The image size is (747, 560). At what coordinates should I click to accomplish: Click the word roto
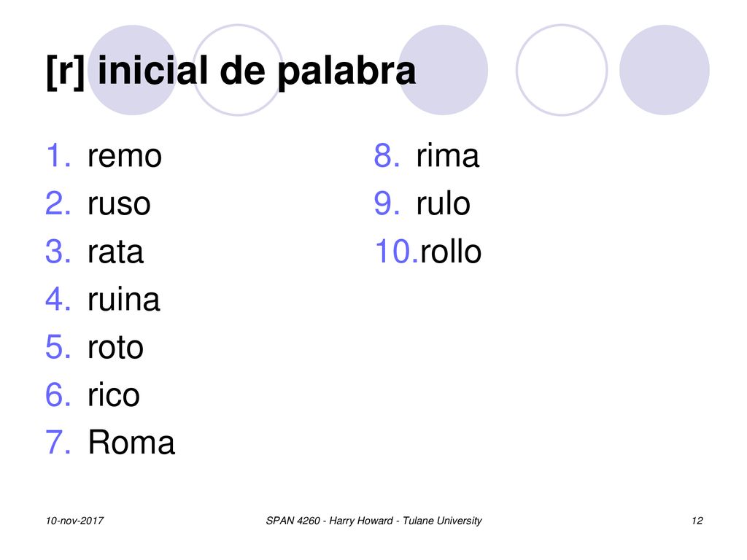116,347
